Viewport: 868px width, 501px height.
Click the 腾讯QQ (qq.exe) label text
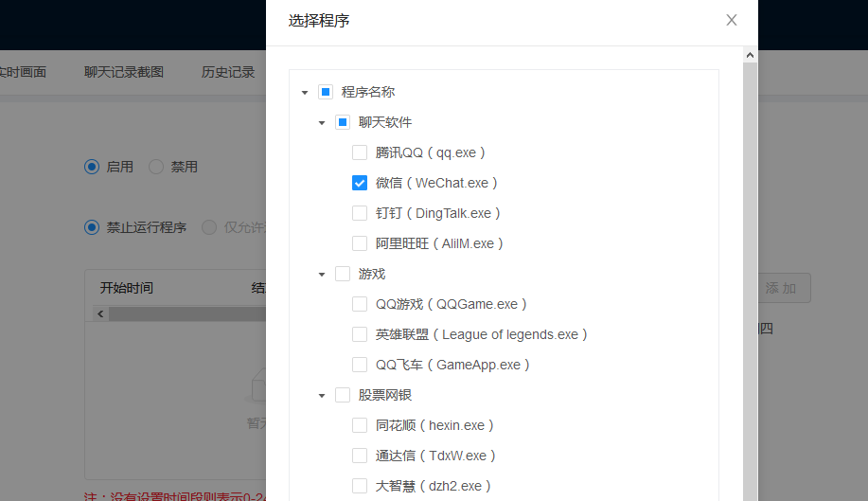(430, 152)
